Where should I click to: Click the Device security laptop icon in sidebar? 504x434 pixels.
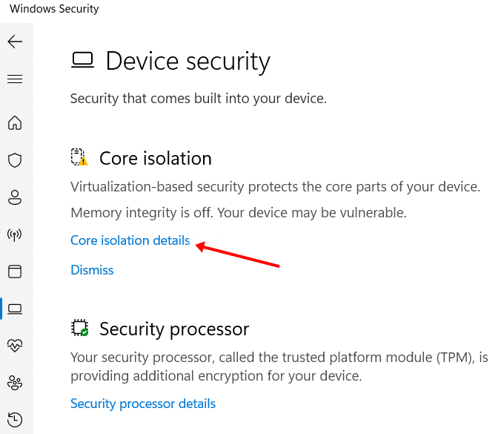pyautogui.click(x=15, y=308)
